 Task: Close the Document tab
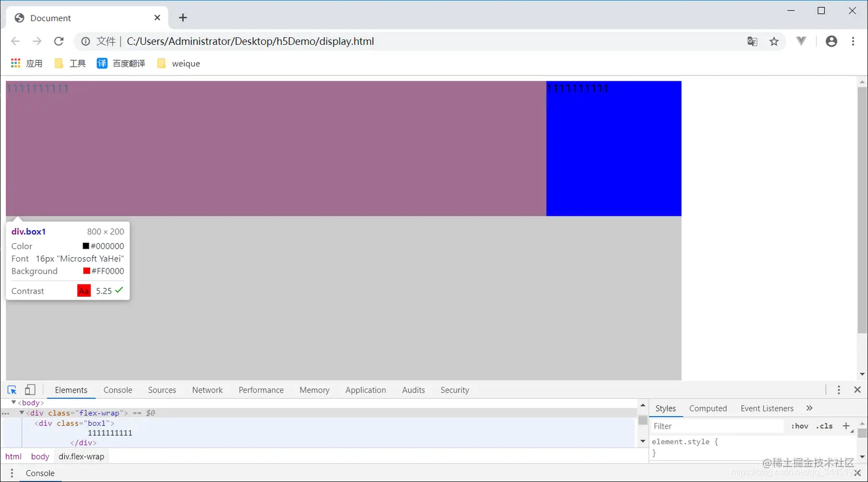tap(157, 18)
